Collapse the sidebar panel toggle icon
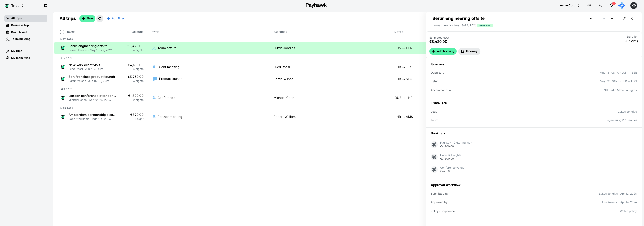The width and height of the screenshot is (644, 226). [x=46, y=6]
